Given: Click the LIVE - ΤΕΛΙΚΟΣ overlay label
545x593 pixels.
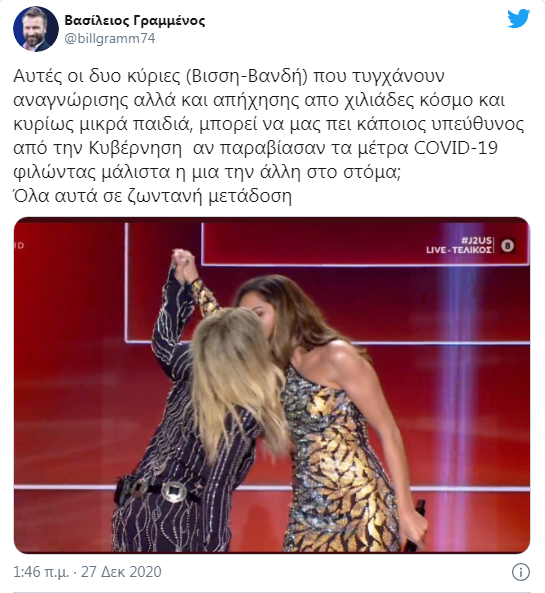Looking at the screenshot, I should (x=459, y=250).
